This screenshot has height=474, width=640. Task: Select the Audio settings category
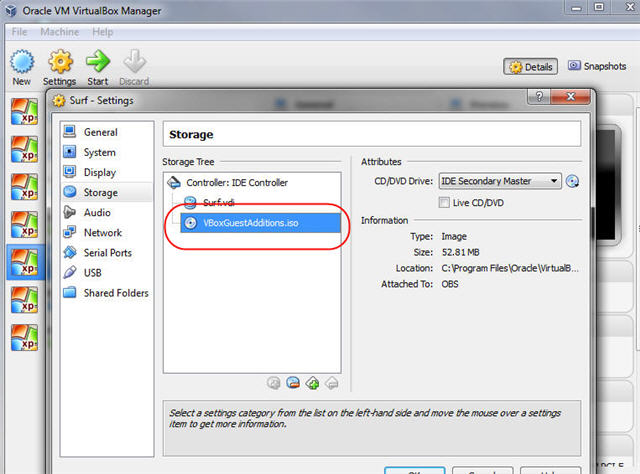107,212
